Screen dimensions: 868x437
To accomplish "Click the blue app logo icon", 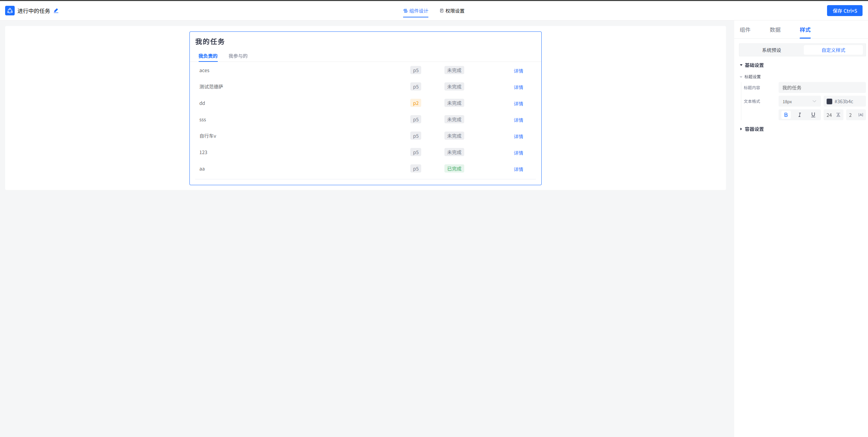I will pyautogui.click(x=10, y=11).
